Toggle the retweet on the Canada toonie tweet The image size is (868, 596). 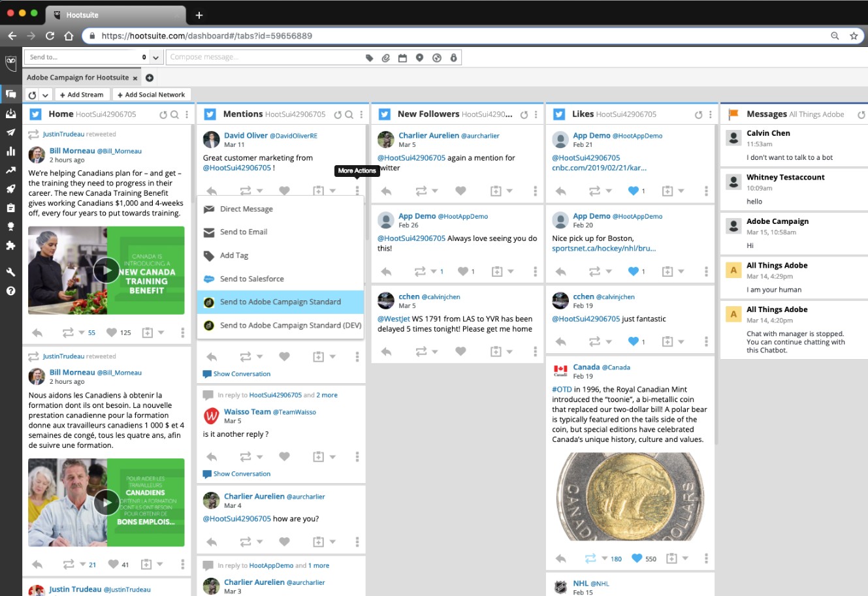click(x=590, y=559)
